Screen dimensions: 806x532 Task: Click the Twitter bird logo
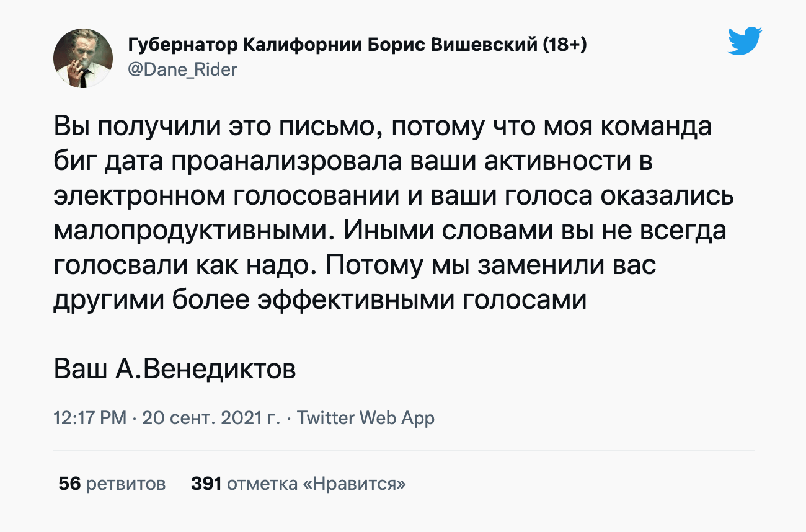[745, 42]
